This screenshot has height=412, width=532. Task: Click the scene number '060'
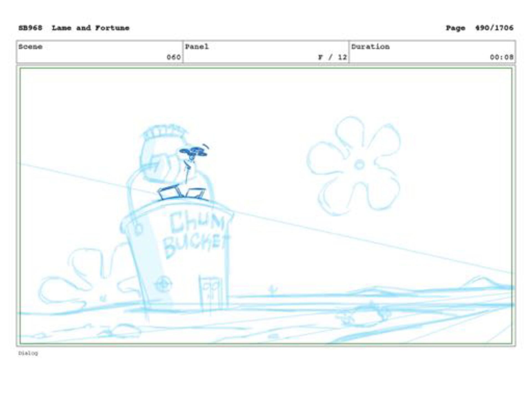point(174,57)
